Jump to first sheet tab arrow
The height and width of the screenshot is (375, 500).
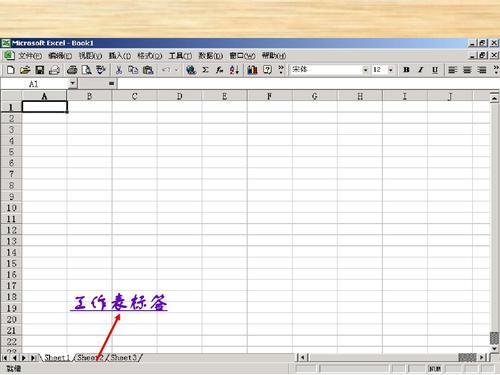coord(5,358)
